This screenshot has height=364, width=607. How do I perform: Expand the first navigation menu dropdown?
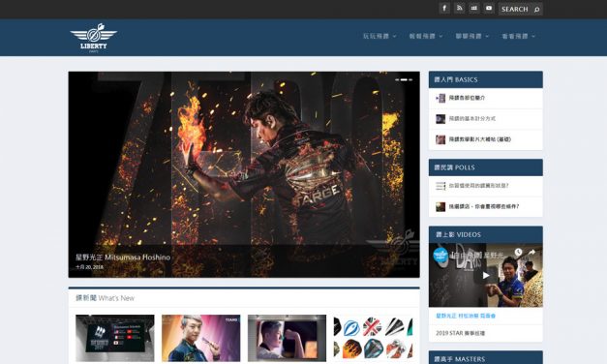tap(379, 36)
